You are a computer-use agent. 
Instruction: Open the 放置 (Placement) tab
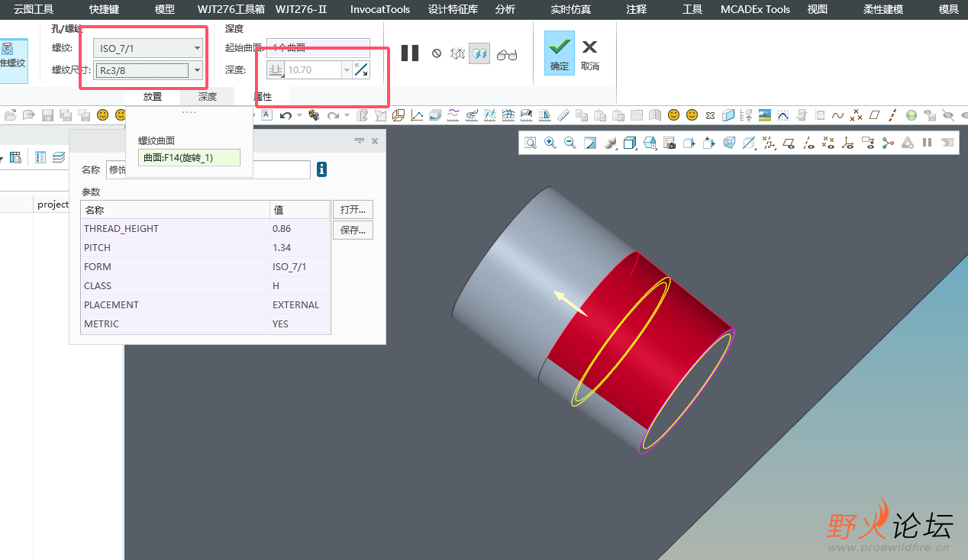[153, 97]
